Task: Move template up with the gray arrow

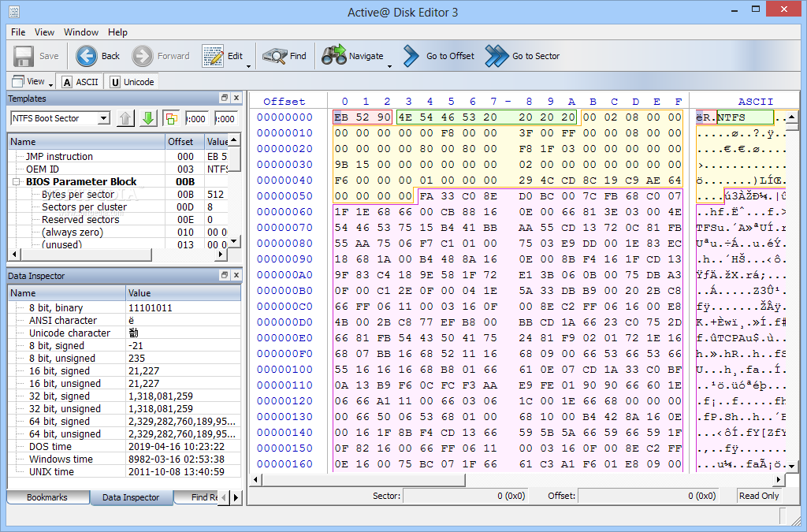Action: tap(125, 119)
